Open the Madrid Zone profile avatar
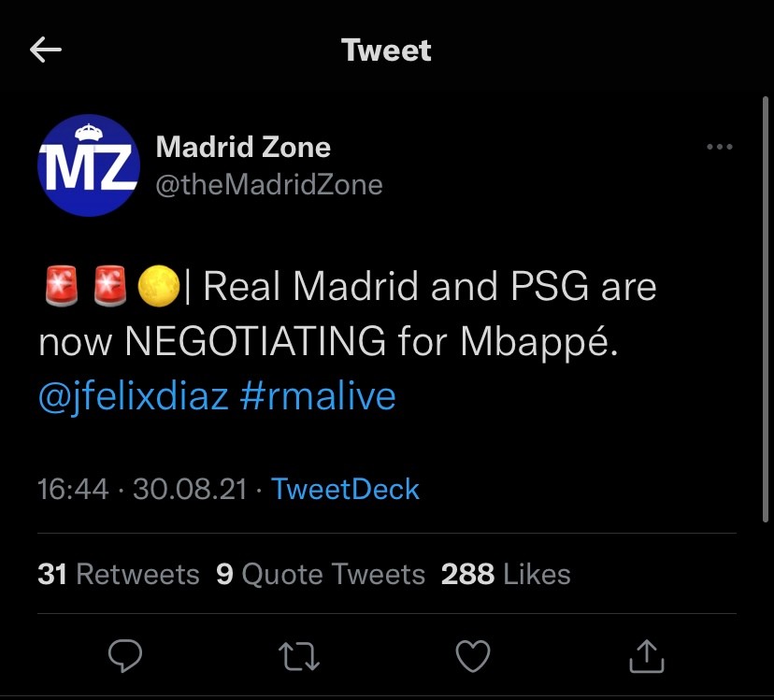The width and height of the screenshot is (774, 700). point(88,165)
